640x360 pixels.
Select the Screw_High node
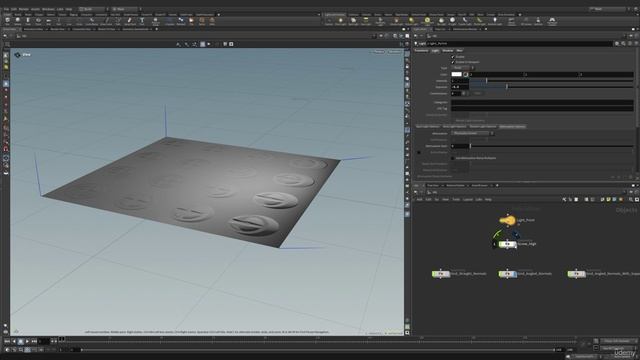point(507,244)
